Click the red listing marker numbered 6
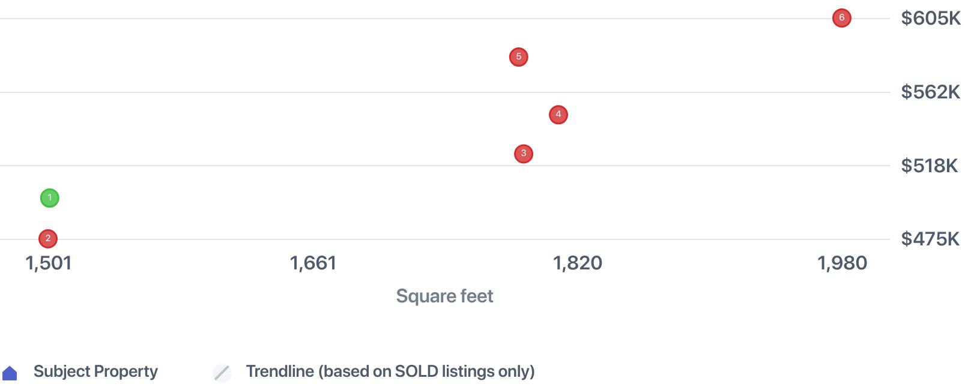Image resolution: width=980 pixels, height=390 pixels. pyautogui.click(x=842, y=18)
